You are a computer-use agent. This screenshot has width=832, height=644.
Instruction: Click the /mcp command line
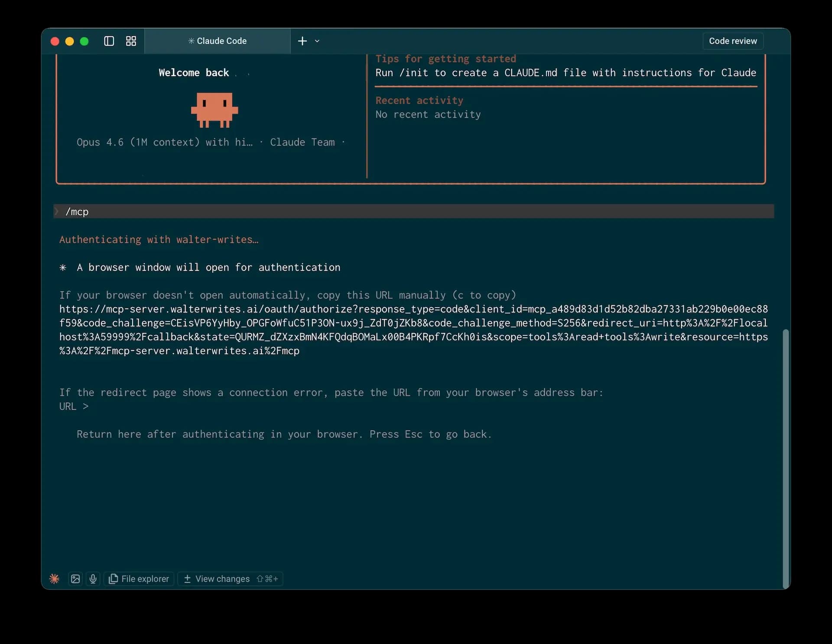point(414,211)
